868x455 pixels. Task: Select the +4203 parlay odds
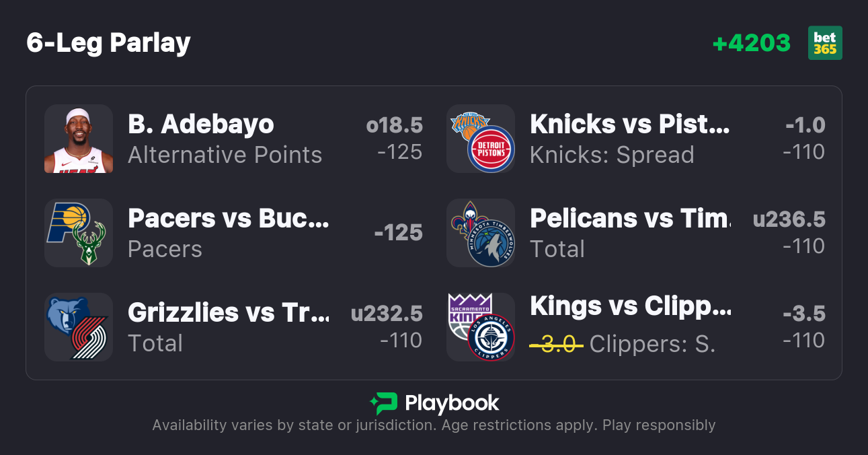pos(751,43)
